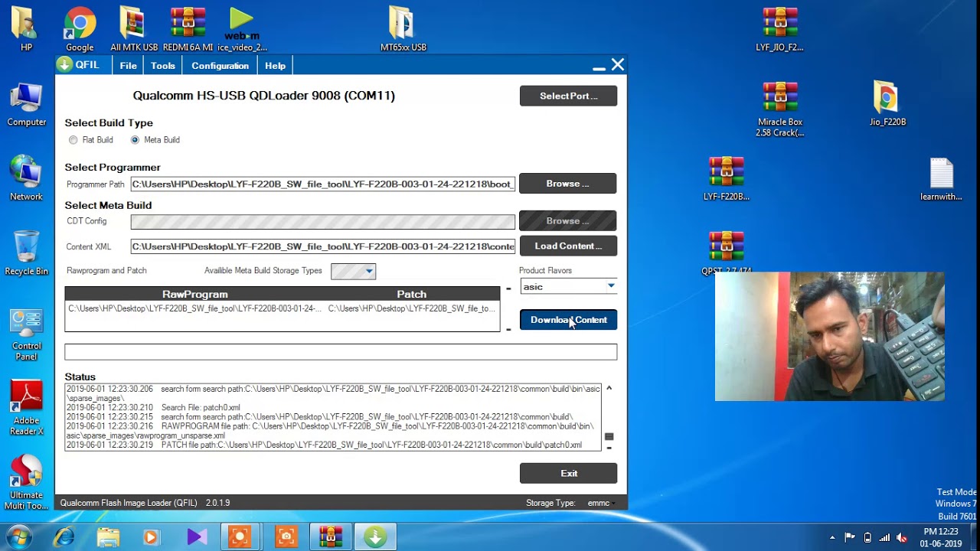Select the LYF-F220B archive on desktop
This screenshot has height=551, width=980.
pos(726,178)
